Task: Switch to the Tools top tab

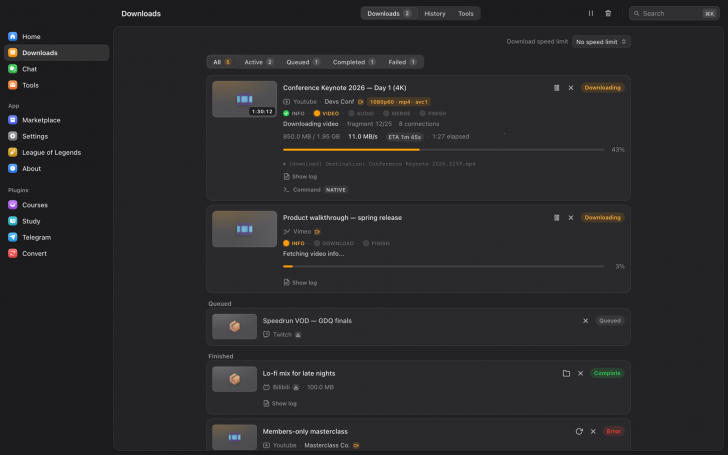Action: tap(466, 13)
